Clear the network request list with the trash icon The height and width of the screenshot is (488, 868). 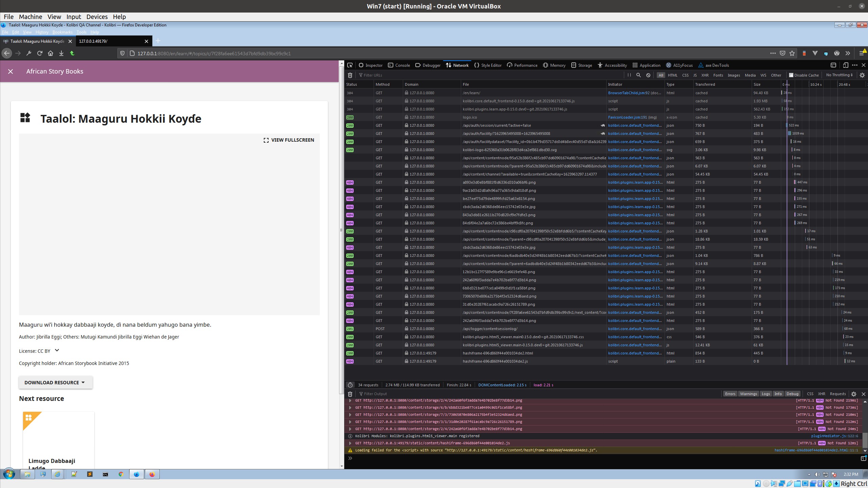pos(350,75)
